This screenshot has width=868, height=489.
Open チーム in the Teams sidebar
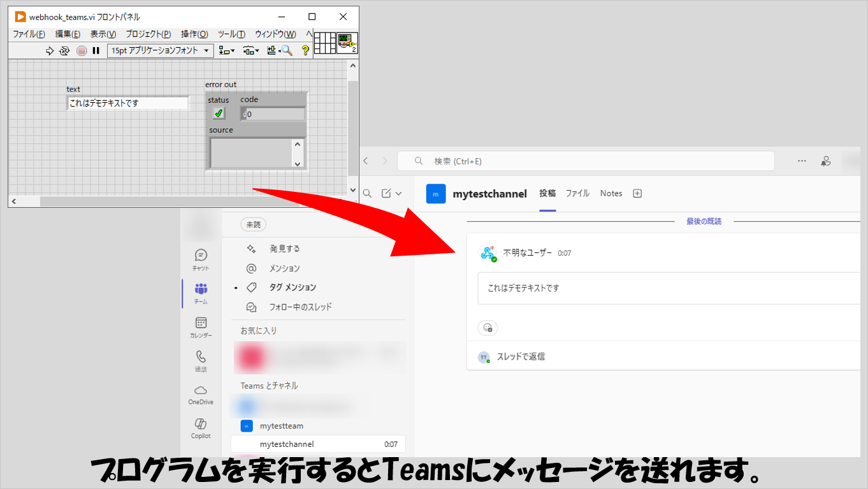point(201,293)
